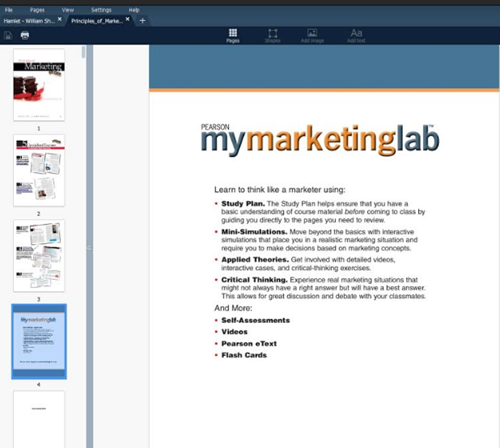Click the mymarketinglab logo on page
Viewport: 500px width, 448px height.
click(x=320, y=139)
